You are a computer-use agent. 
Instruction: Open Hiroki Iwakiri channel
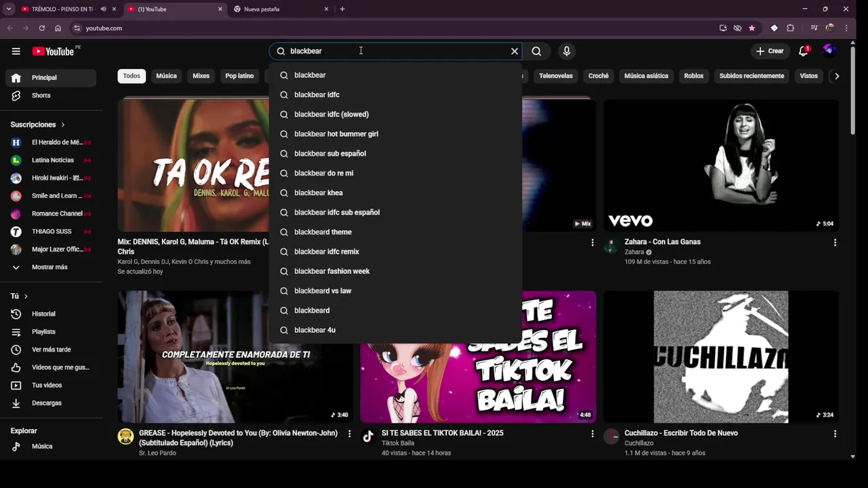[51, 178]
